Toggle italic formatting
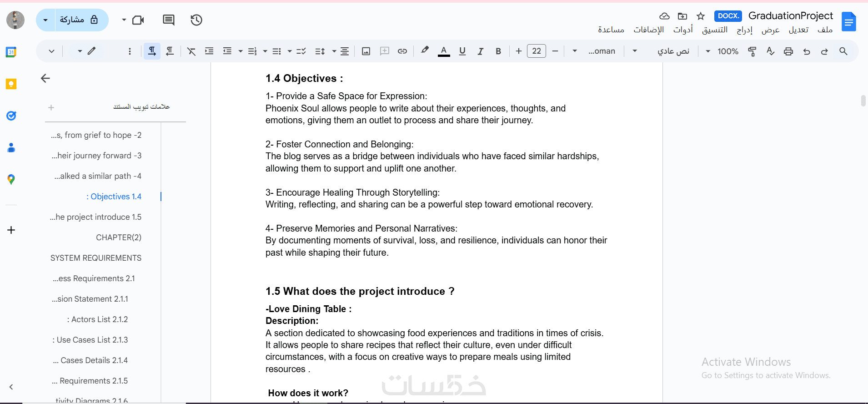Image resolution: width=868 pixels, height=404 pixels. pos(480,51)
